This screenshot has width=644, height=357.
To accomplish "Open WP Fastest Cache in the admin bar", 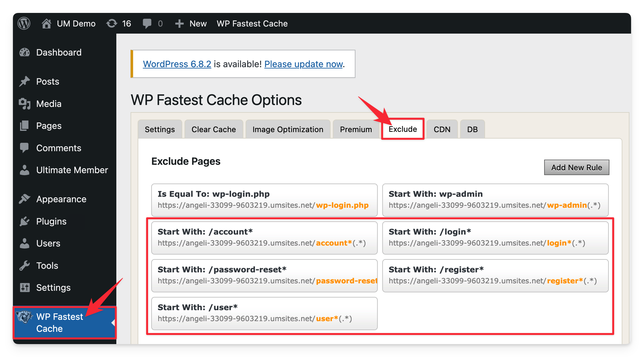I will [252, 24].
